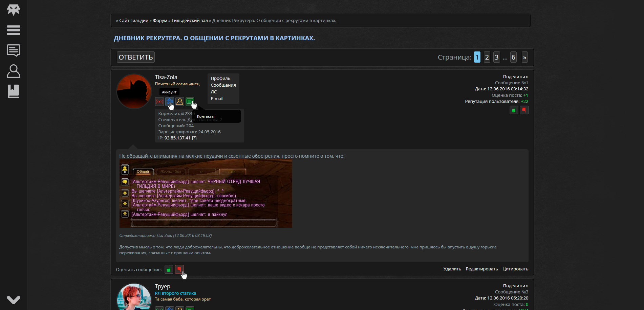Click the yellow person icon under Tisa-Zoia
Image resolution: width=644 pixels, height=310 pixels.
(180, 102)
